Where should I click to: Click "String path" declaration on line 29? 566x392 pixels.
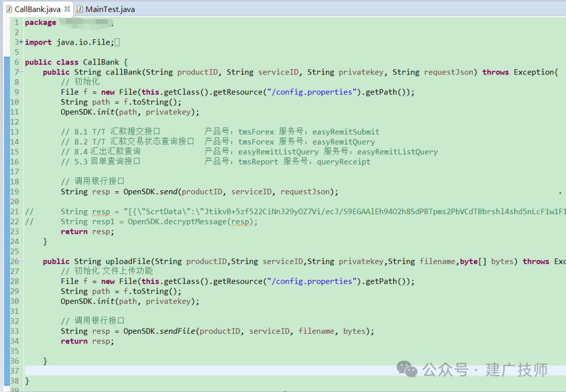coord(85,291)
